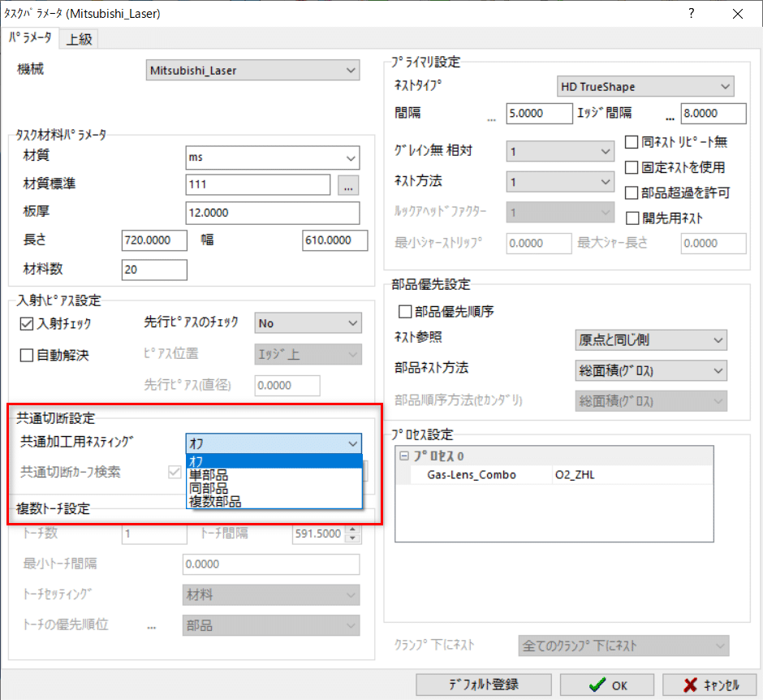
Task: Click the browse button beside 材質標準
Action: pos(348,185)
